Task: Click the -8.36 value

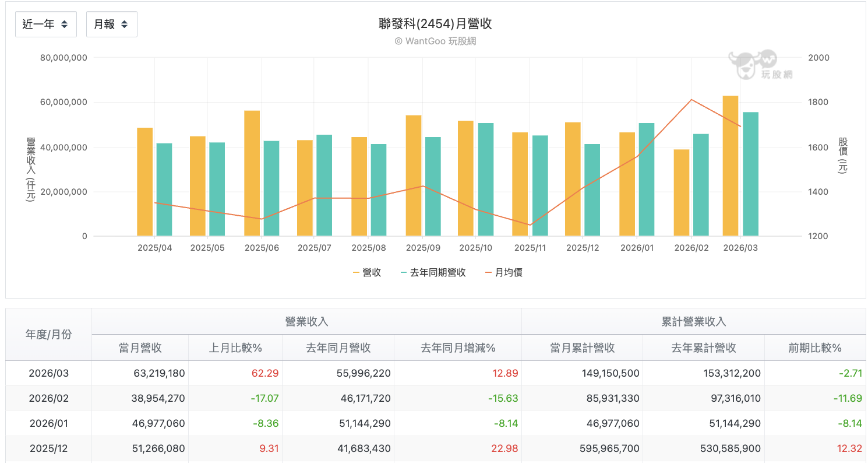Action: [265, 423]
